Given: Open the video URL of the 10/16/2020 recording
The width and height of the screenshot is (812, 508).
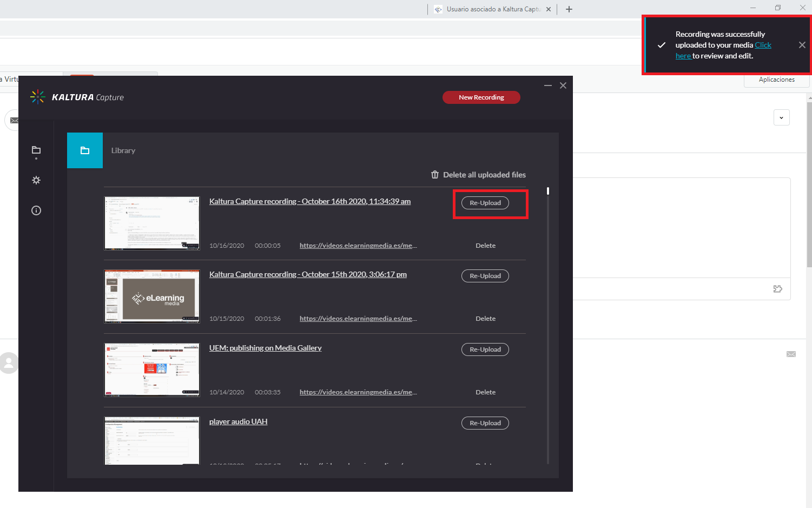Looking at the screenshot, I should click(x=358, y=246).
